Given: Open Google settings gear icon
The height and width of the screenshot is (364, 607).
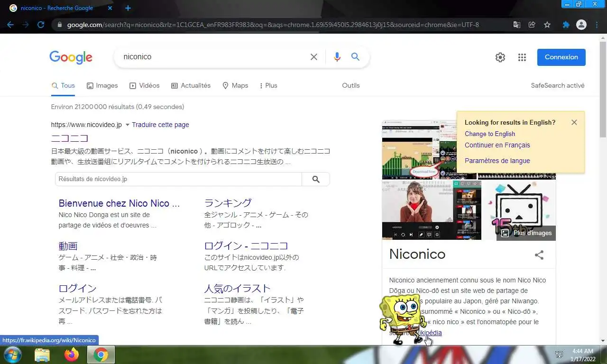Looking at the screenshot, I should point(500,57).
